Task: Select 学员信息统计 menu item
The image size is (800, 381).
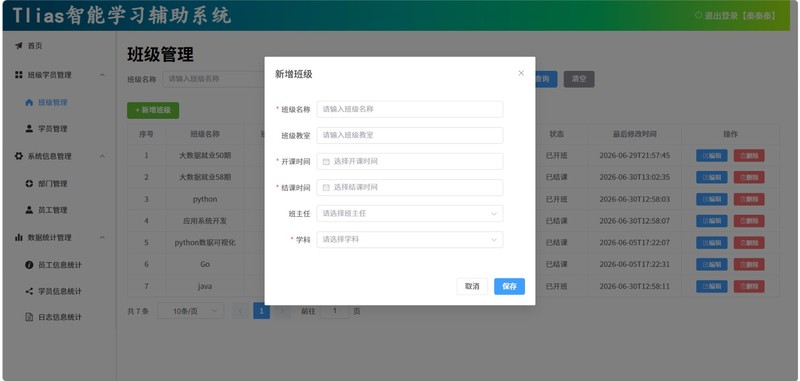Action: [x=59, y=291]
